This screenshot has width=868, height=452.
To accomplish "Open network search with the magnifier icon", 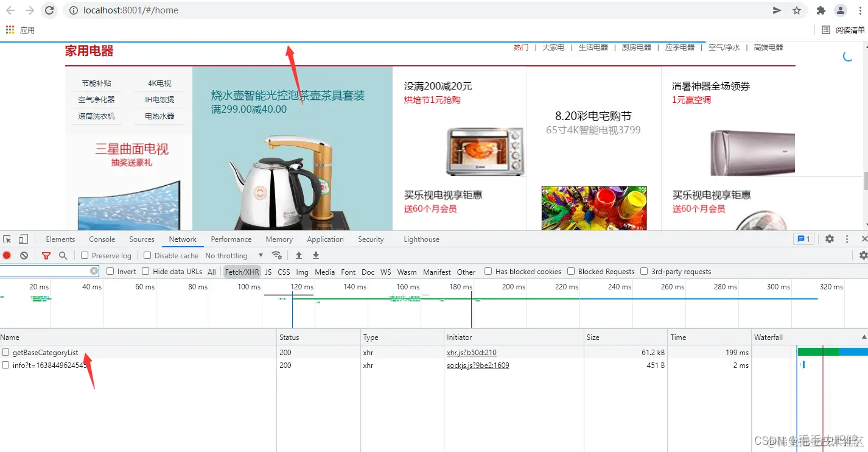I will coord(63,255).
